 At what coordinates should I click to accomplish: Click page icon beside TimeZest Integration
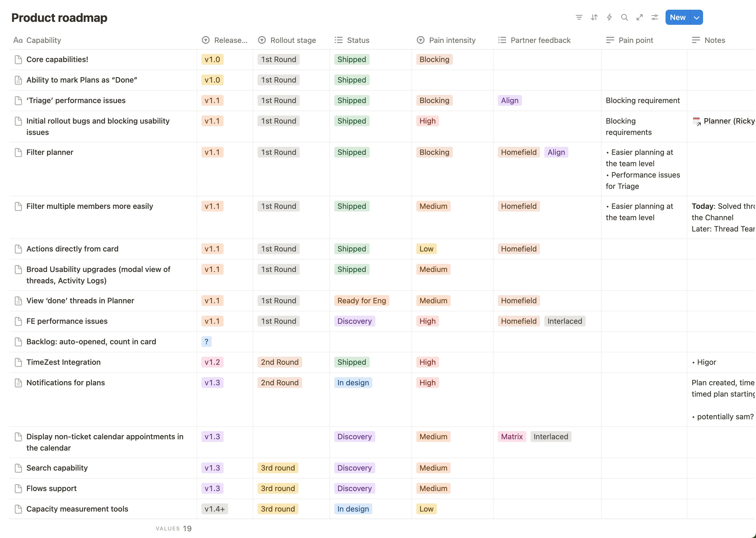point(18,362)
